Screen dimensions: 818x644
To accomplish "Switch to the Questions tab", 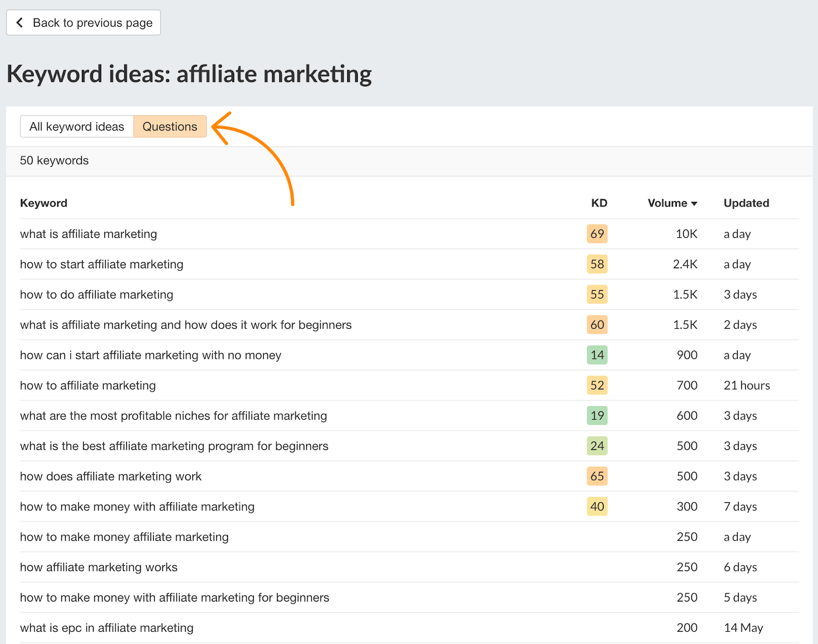I will pyautogui.click(x=170, y=126).
